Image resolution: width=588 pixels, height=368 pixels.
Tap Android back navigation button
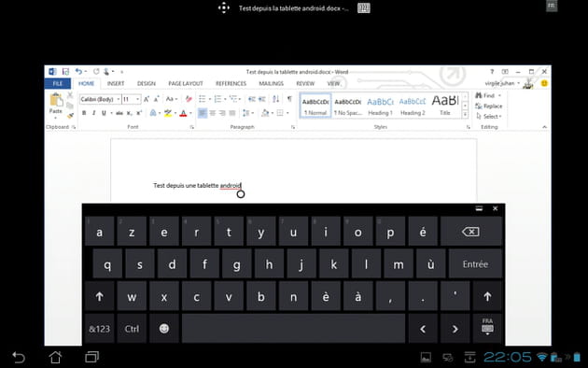19,357
